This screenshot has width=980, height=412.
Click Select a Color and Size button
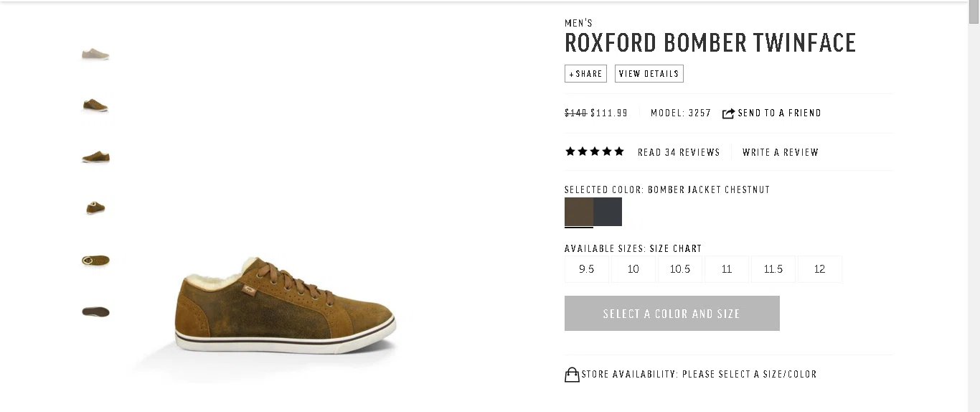click(x=672, y=314)
